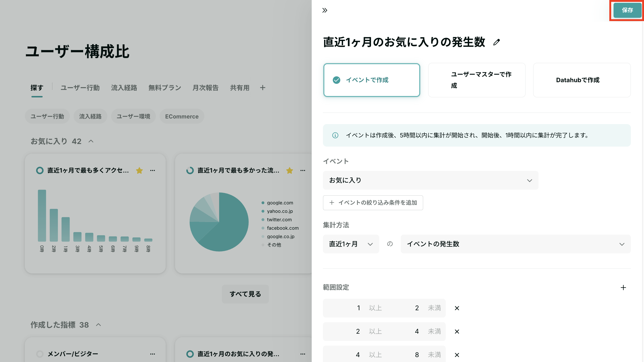Open the イベントの発生数 aggregation dropdown
Screen dimensions: 644x362
point(516,244)
